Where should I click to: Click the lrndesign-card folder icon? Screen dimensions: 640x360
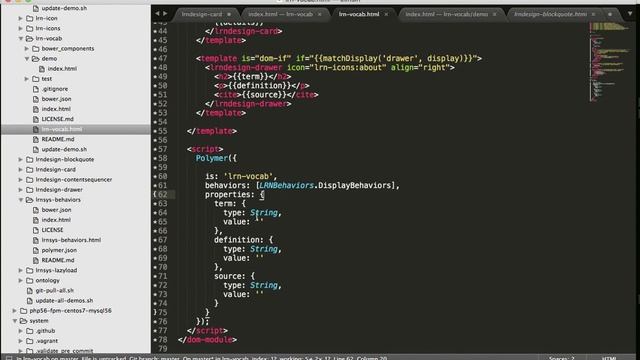(x=29, y=169)
